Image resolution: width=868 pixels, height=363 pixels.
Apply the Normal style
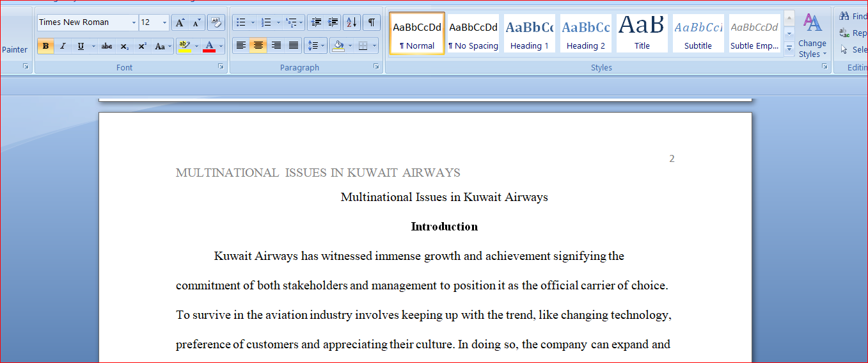[x=417, y=33]
